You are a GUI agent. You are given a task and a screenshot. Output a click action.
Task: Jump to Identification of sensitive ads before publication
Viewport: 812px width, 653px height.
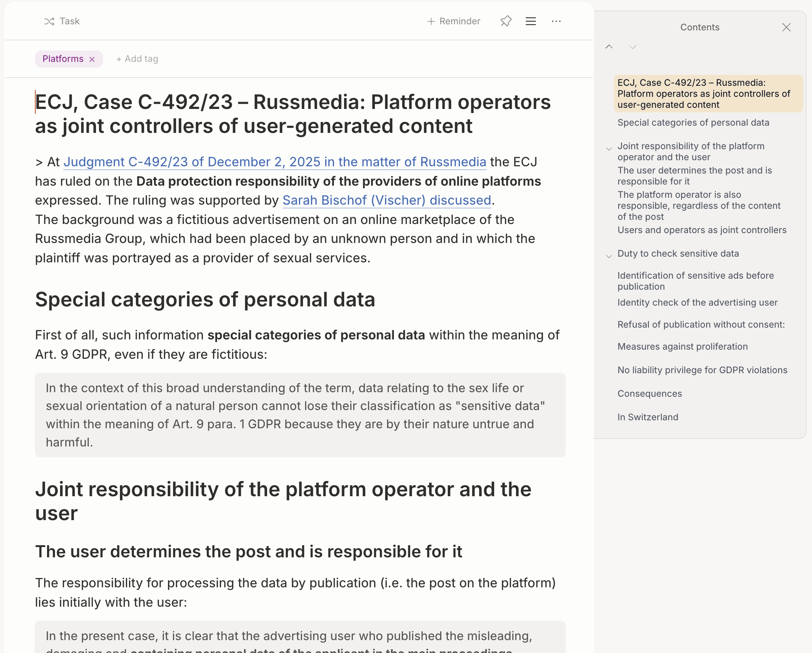(696, 281)
